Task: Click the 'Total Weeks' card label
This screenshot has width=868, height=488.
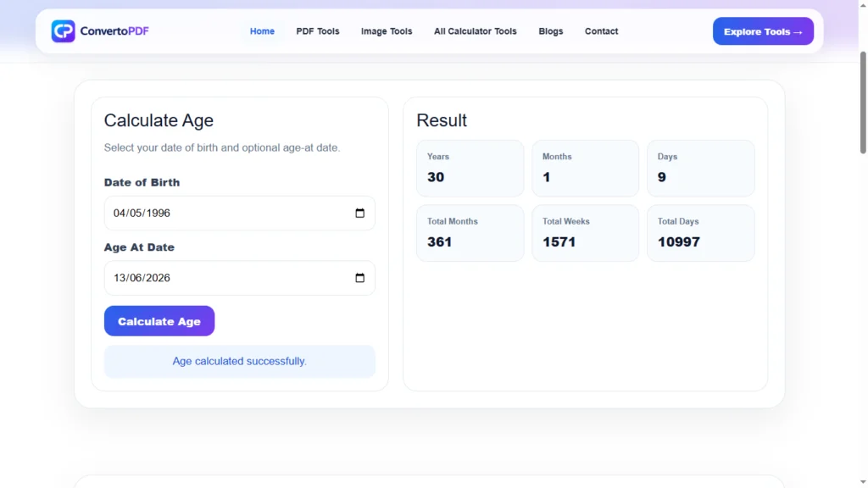Action: [x=565, y=221]
